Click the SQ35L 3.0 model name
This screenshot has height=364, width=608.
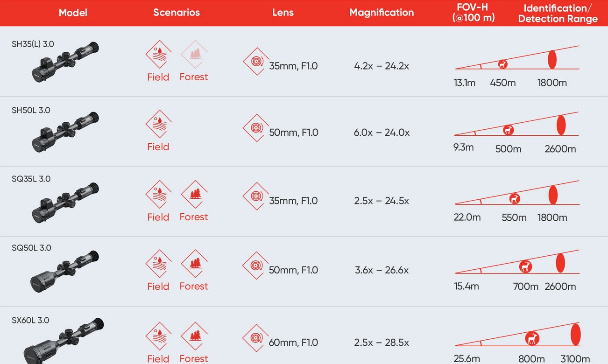tap(31, 179)
